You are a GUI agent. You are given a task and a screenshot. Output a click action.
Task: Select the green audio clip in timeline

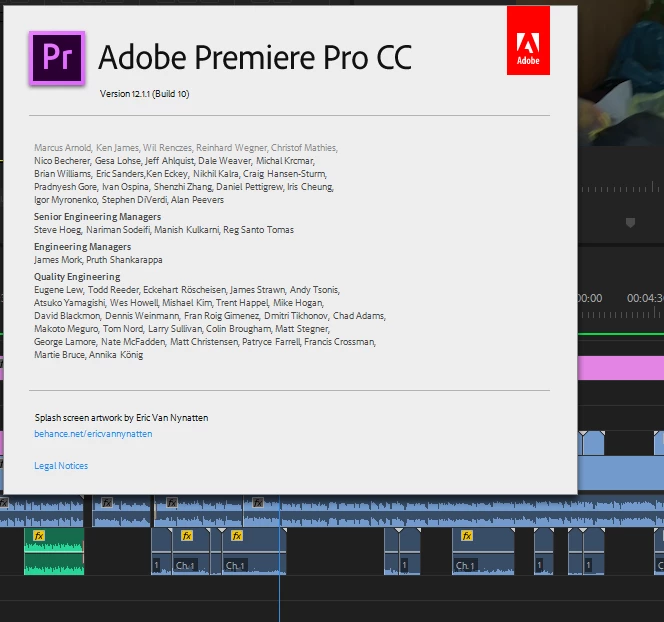coord(54,551)
